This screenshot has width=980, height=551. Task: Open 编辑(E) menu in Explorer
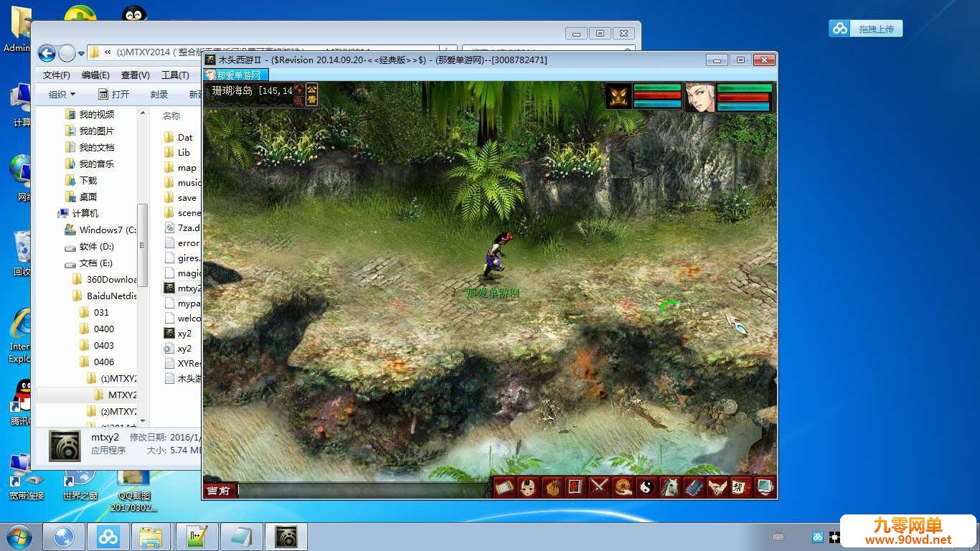[x=95, y=75]
